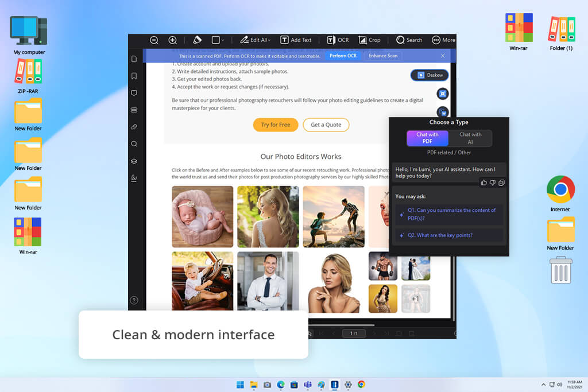Zoom in the PDF view
588x392 pixels.
(172, 40)
